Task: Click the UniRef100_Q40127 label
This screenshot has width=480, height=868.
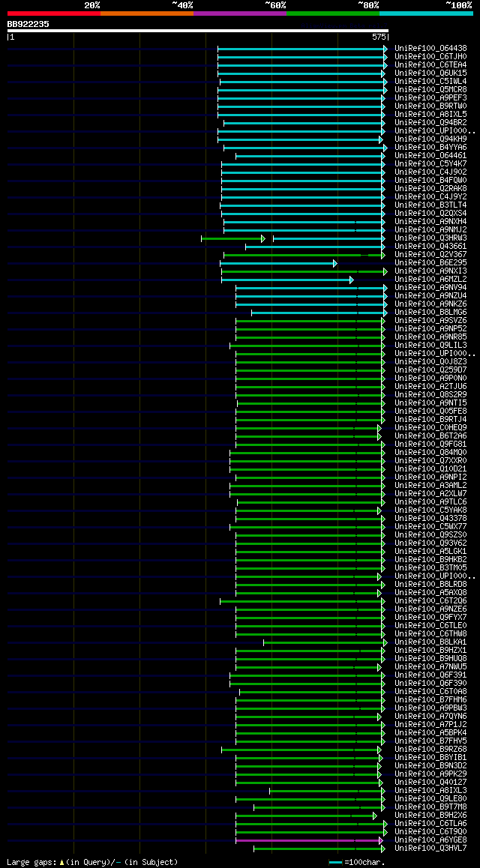Action: pyautogui.click(x=430, y=783)
